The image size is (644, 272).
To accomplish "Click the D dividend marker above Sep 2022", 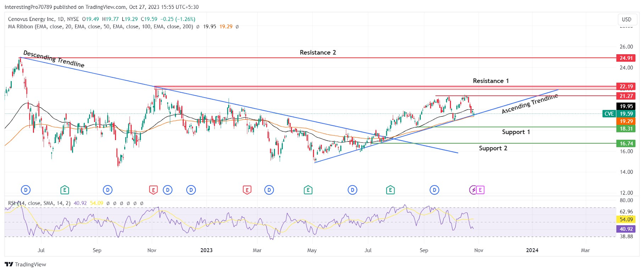I will coord(107,190).
